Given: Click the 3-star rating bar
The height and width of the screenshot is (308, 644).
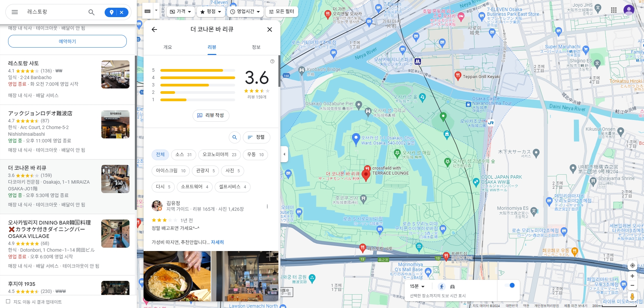Looking at the screenshot, I should [198, 85].
